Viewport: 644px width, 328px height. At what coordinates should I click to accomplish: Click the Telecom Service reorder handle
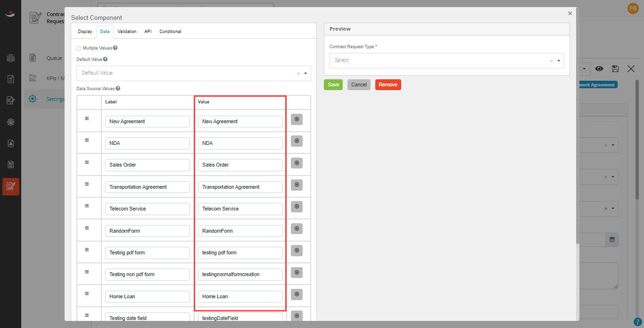[87, 206]
